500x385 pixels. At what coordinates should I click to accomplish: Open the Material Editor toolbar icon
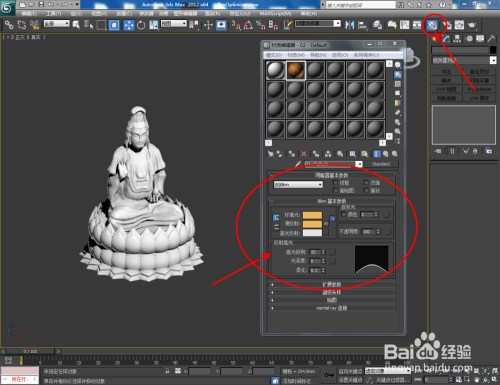click(x=432, y=25)
